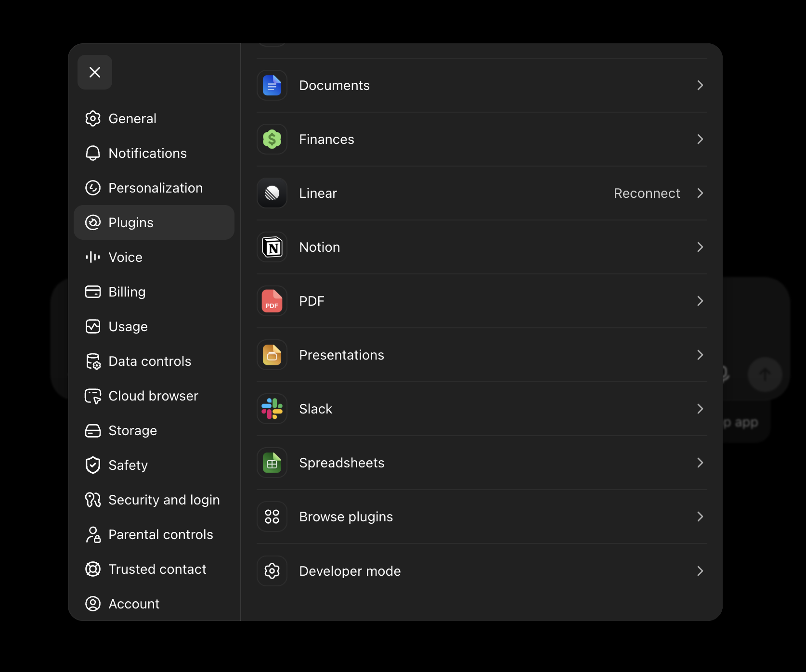
Task: Click the Voice waveform icon
Action: (93, 257)
